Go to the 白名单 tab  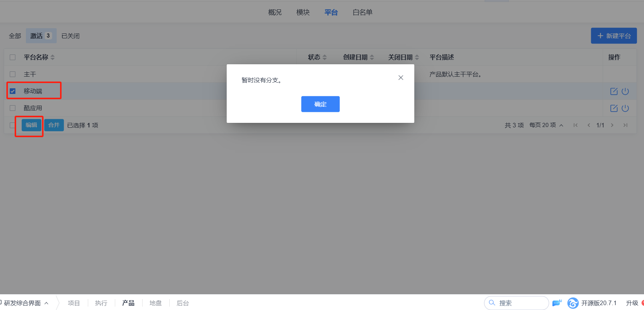[363, 12]
